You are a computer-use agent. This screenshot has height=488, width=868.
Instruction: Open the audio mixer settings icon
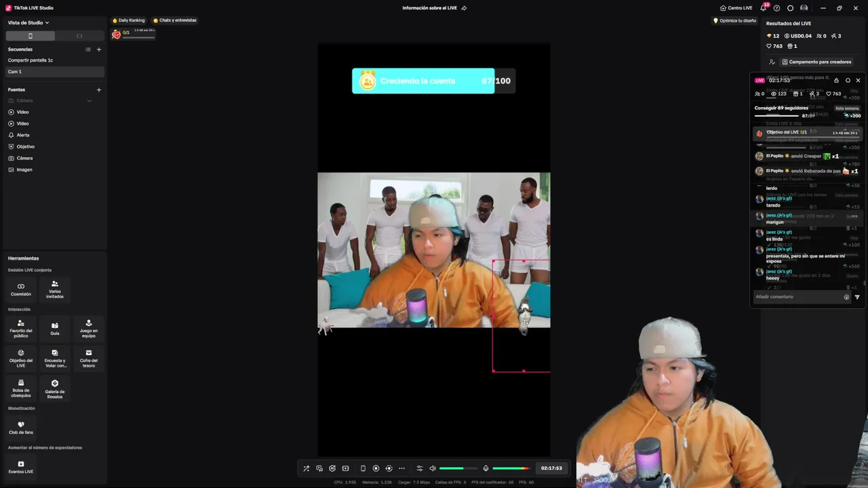(420, 468)
